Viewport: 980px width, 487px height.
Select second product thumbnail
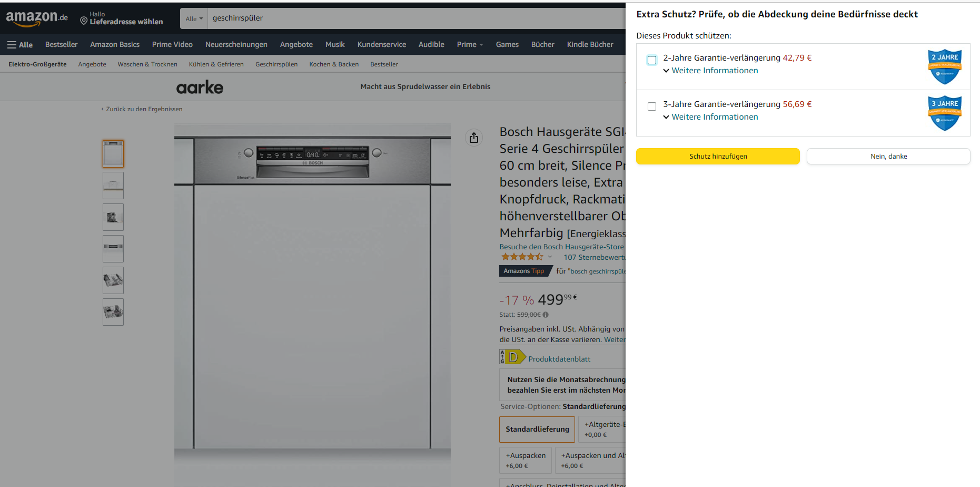pyautogui.click(x=113, y=186)
